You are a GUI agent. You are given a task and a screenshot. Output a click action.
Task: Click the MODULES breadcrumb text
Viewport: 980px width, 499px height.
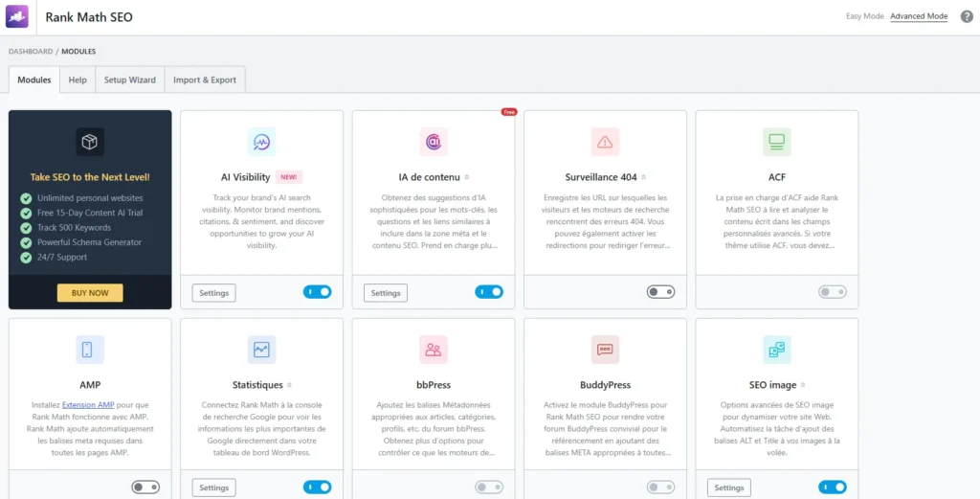point(78,52)
